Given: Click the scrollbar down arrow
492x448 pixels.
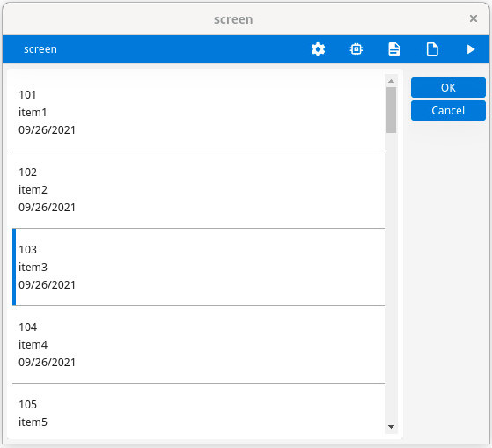Looking at the screenshot, I should (x=391, y=427).
